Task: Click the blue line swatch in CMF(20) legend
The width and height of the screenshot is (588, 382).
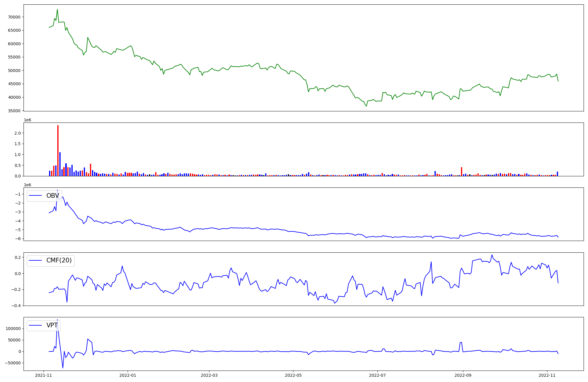Action: 35,261
